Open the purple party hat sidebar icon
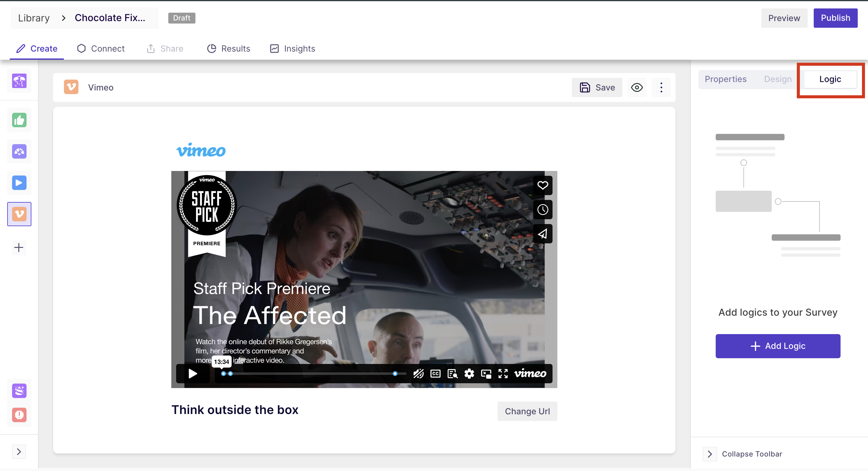 19,390
